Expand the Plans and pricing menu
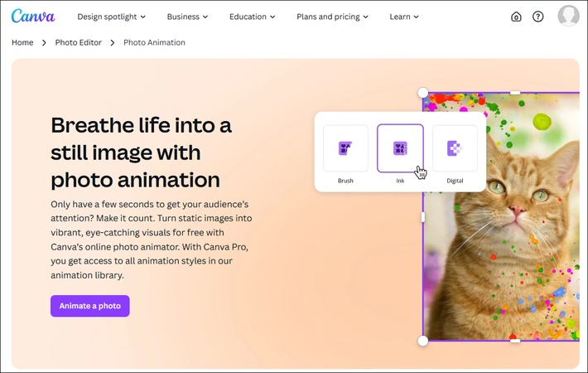 pos(332,17)
